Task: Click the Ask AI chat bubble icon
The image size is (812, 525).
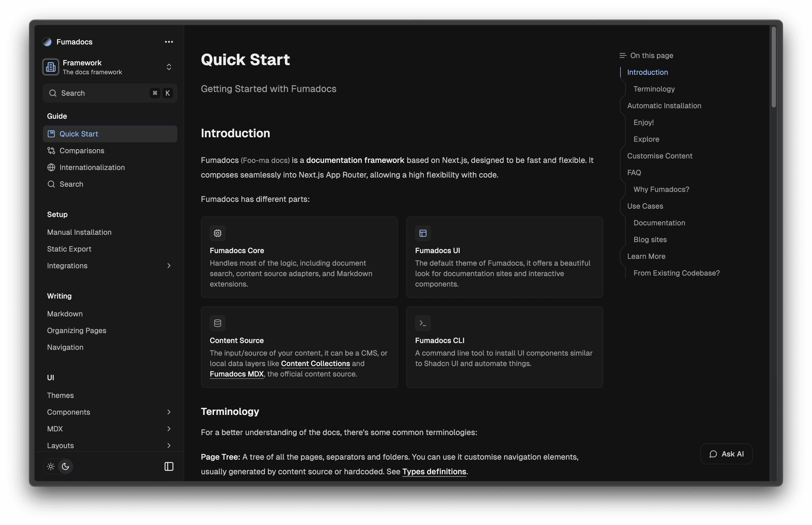Action: click(713, 454)
